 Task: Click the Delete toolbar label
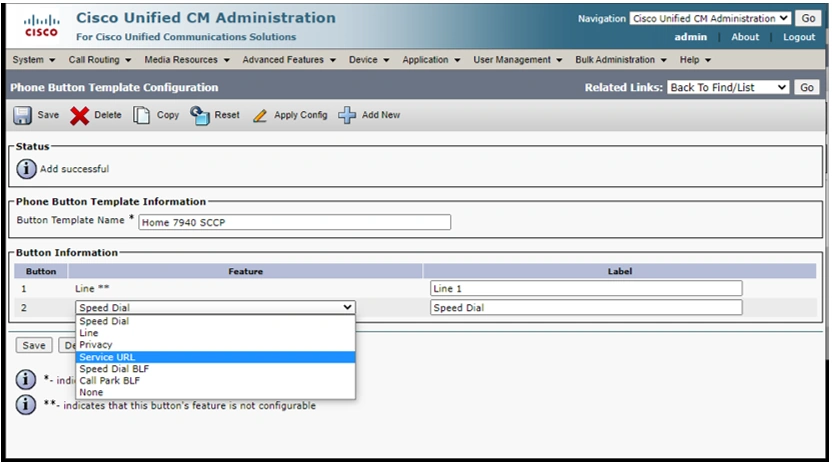(108, 115)
